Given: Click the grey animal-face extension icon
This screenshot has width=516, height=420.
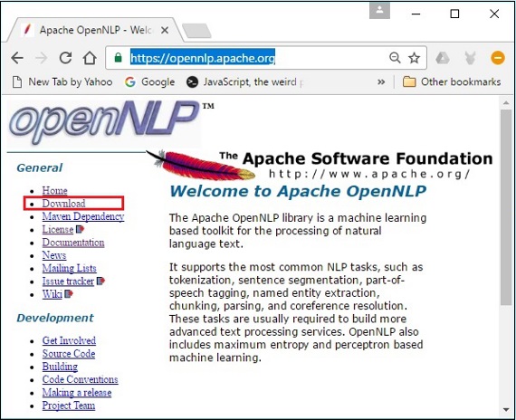Looking at the screenshot, I should (470, 58).
